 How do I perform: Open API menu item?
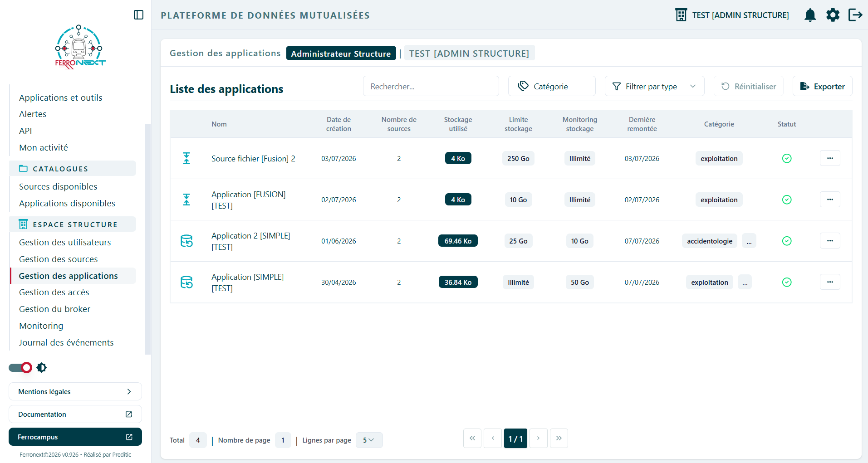click(25, 131)
